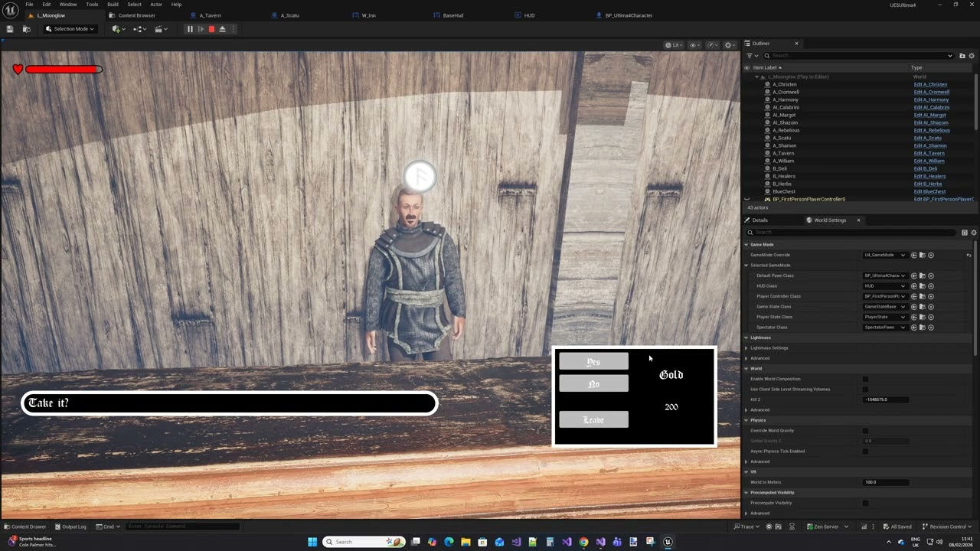Click the Save current level icon

[10, 29]
